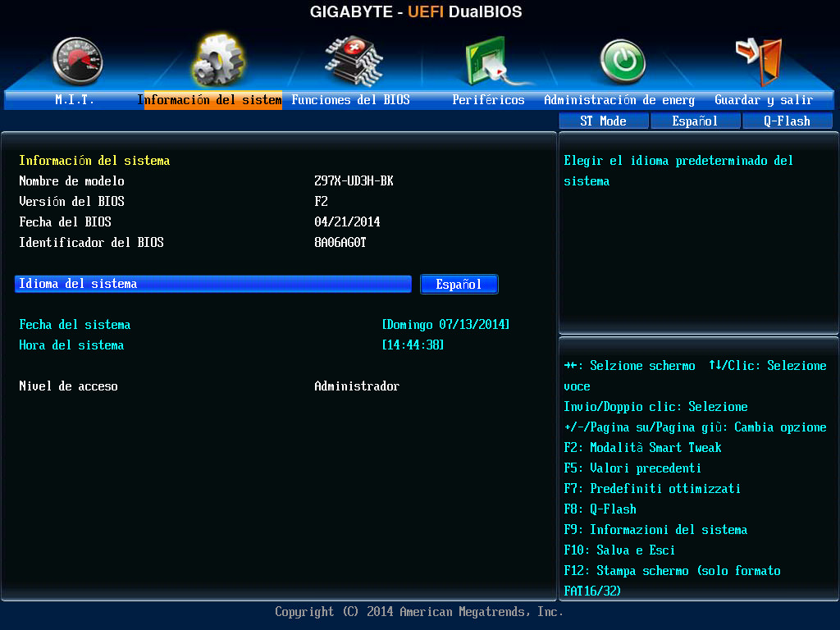Click the Pagina su/Pagina giù: Cambia opzione hint
Image resolution: width=840 pixels, height=630 pixels.
point(695,427)
